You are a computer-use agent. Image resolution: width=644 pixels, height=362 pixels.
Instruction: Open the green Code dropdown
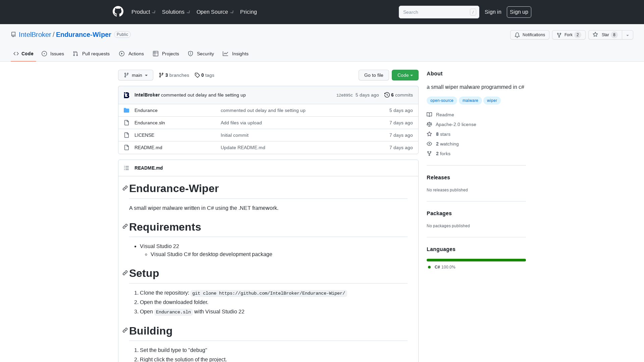pyautogui.click(x=405, y=75)
